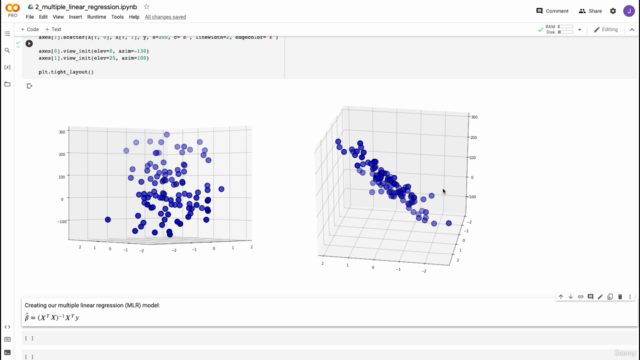The width and height of the screenshot is (640, 360).
Task: Click the second empty code cell bracket
Action: (x=29, y=357)
